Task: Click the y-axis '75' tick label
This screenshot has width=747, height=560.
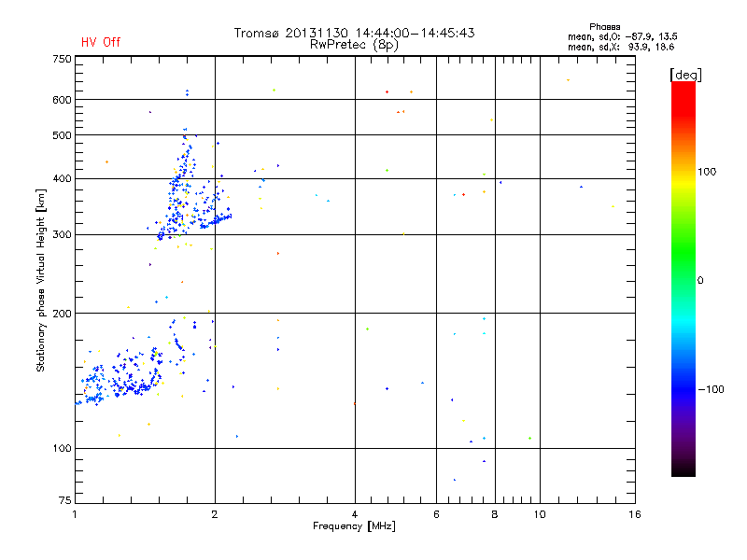Action: [x=65, y=500]
